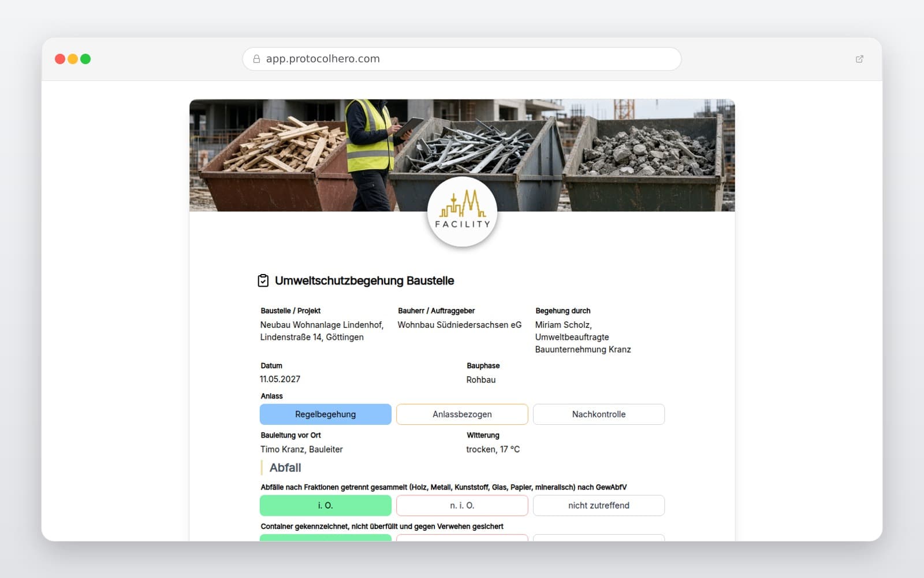This screenshot has height=578, width=924.
Task: Click the Facility logo badge
Action: point(462,212)
